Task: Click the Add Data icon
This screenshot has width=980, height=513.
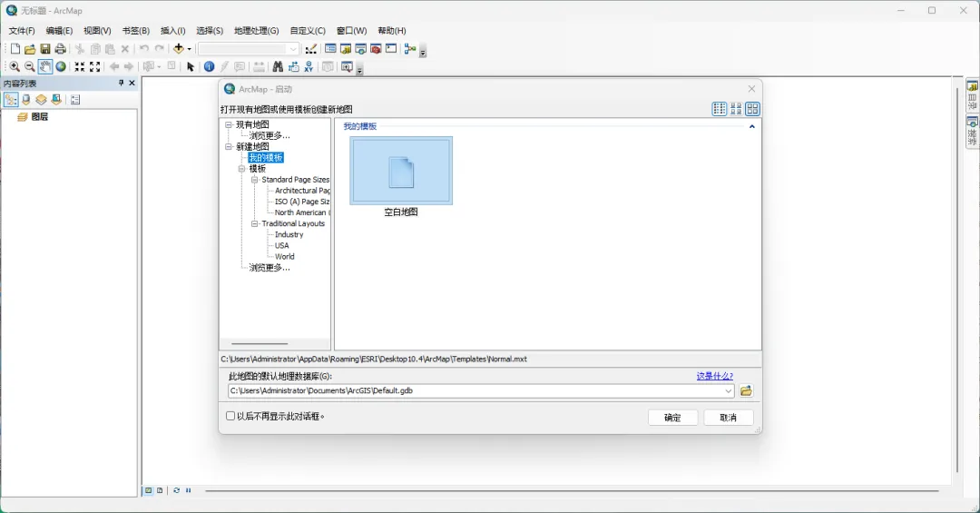Action: click(178, 49)
